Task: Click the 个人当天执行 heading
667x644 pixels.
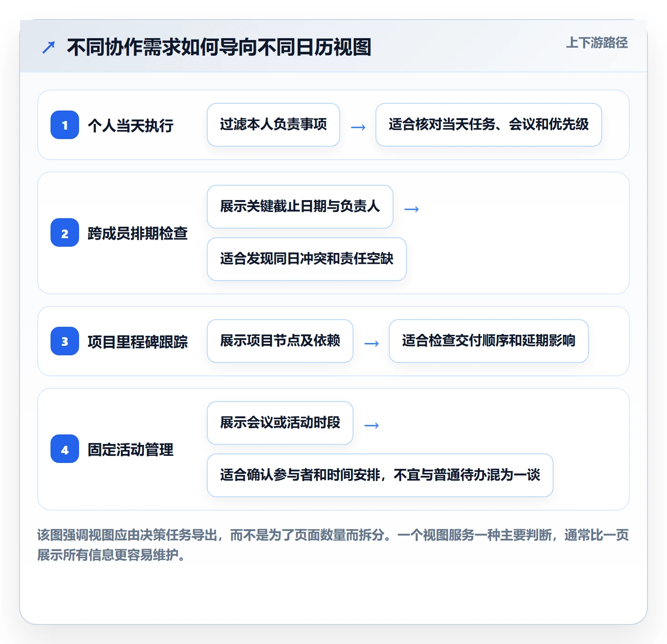Action: (131, 125)
